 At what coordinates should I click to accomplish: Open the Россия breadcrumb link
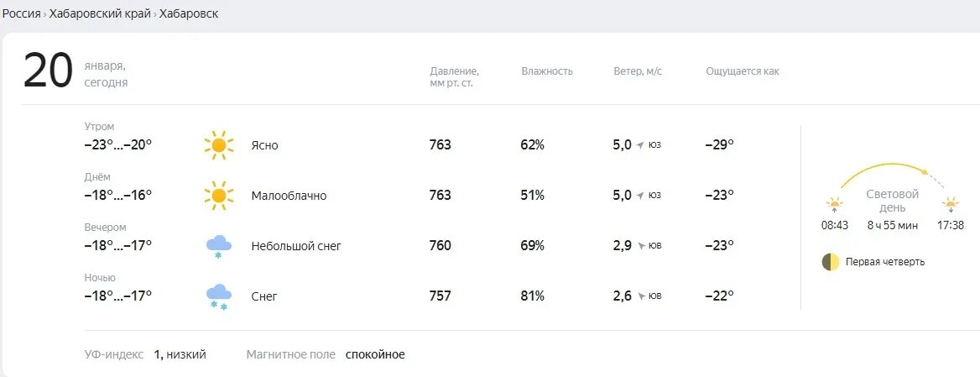tap(21, 13)
